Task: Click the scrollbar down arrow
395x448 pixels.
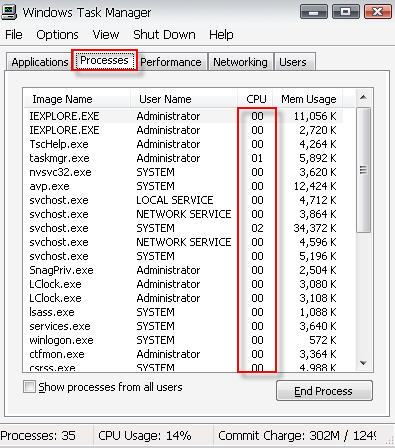Action: click(x=363, y=363)
